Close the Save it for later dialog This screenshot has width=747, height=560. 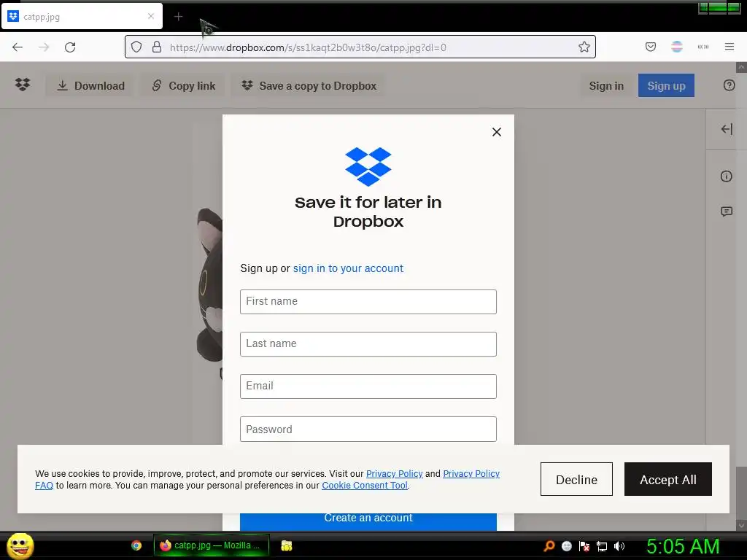(x=496, y=132)
